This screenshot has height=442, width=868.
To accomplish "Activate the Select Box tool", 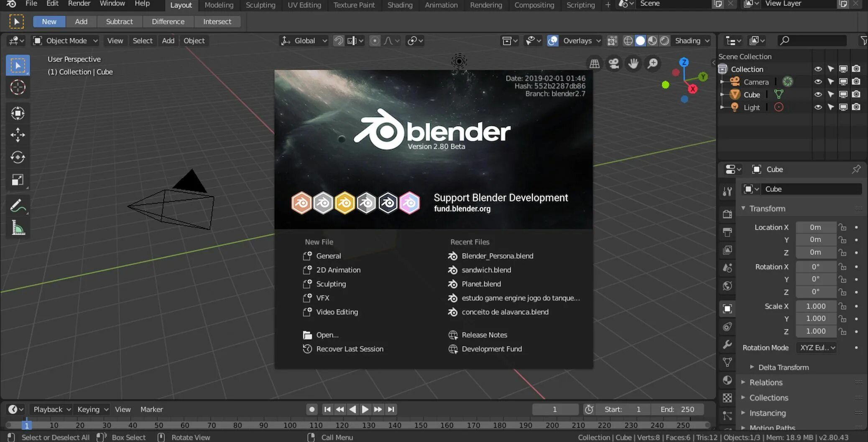I will (18, 65).
